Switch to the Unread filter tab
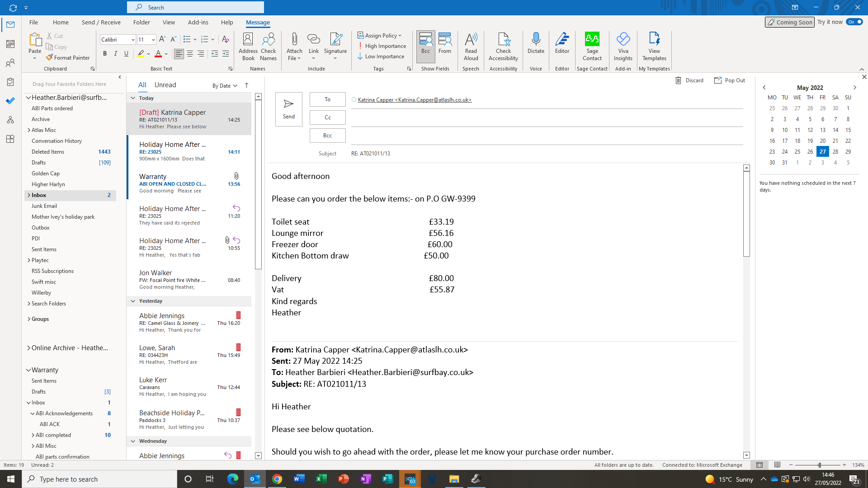 click(x=165, y=85)
